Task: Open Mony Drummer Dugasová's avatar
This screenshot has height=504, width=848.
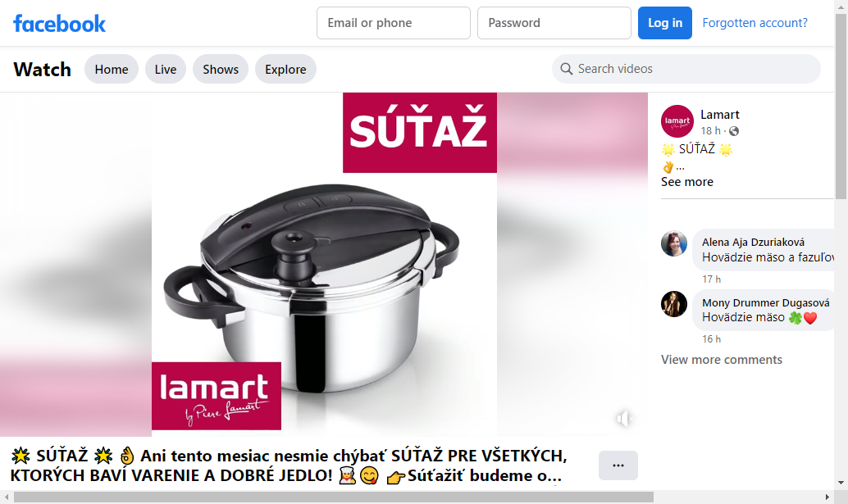Action: coord(674,303)
